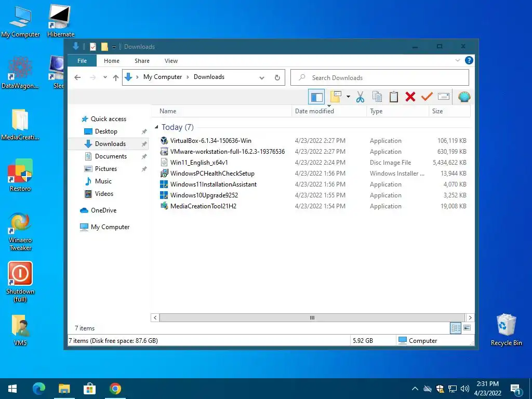The width and height of the screenshot is (532, 399).
Task: Select VirtualBox-6.1.34-150636-Win file
Action: pos(211,141)
